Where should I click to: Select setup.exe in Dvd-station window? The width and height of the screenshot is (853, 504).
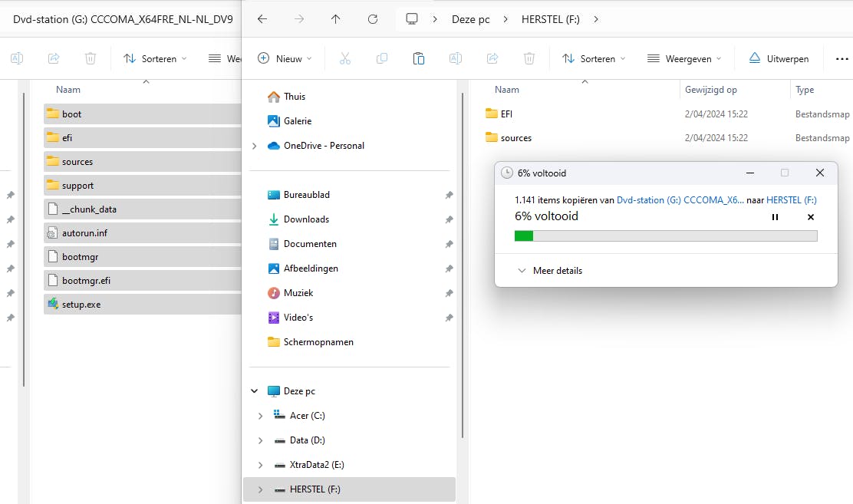click(x=143, y=305)
